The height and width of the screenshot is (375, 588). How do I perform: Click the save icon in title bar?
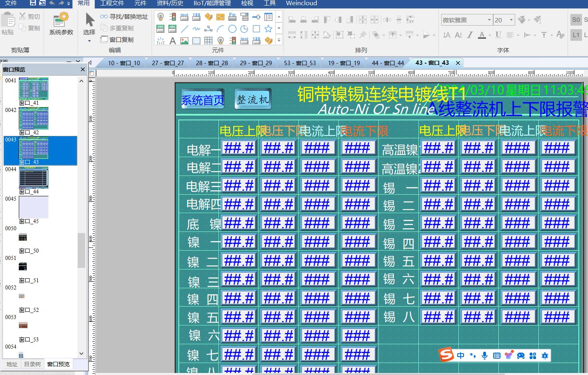(33, 3)
